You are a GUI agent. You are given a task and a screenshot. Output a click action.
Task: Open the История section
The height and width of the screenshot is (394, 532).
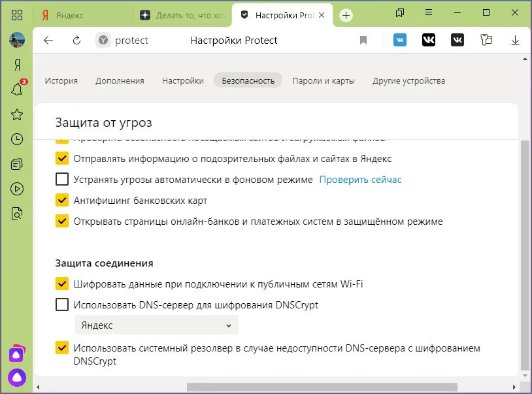click(61, 81)
